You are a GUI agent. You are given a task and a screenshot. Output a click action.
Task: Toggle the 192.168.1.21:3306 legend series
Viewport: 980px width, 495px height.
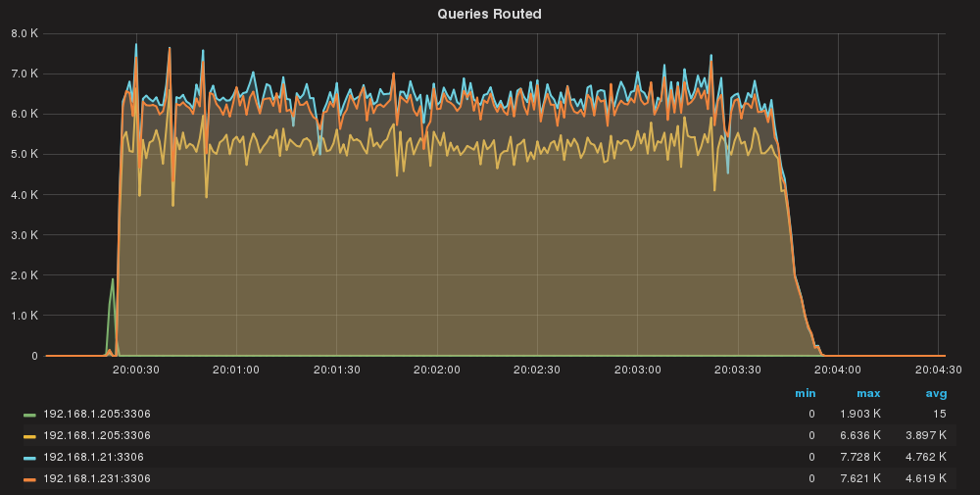click(x=92, y=457)
